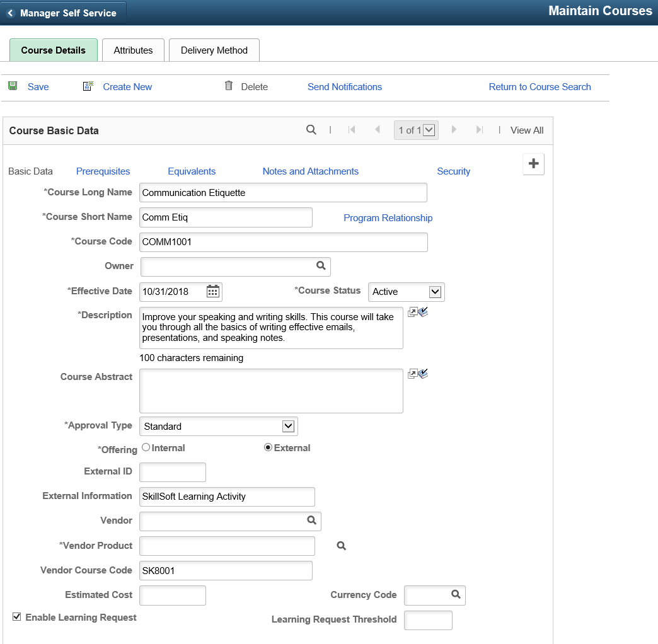Open Vendor Product lookup magnifier
This screenshot has width=658, height=644.
pos(342,546)
